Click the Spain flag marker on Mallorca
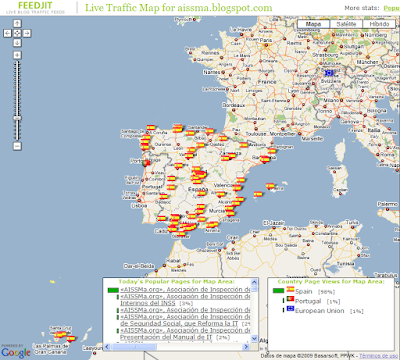 (270, 186)
